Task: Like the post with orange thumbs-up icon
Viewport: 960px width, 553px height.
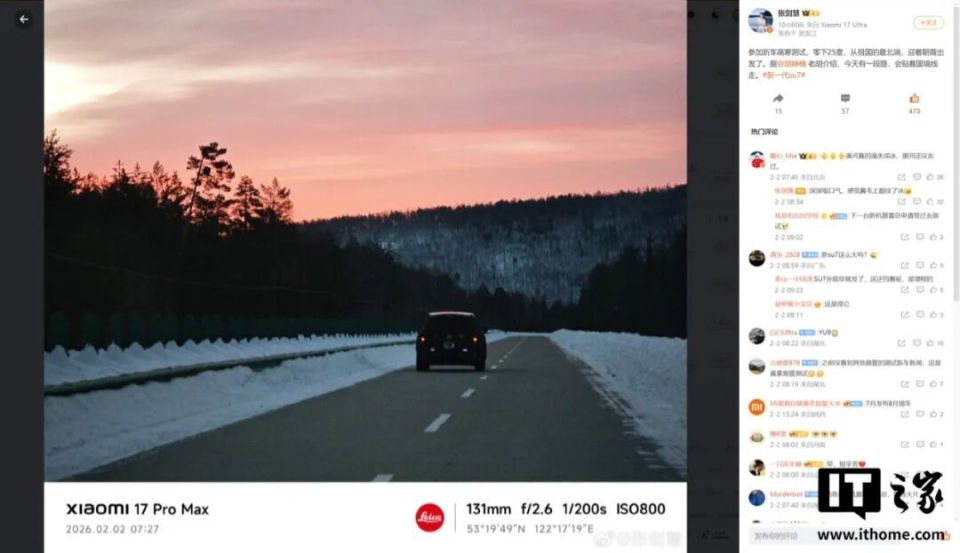Action: 914,99
